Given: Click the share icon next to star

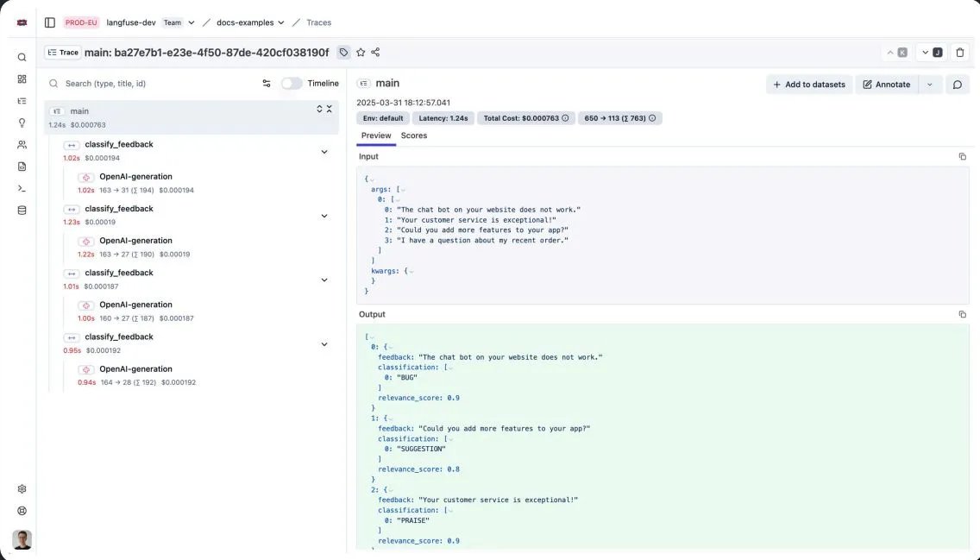Looking at the screenshot, I should [x=375, y=53].
